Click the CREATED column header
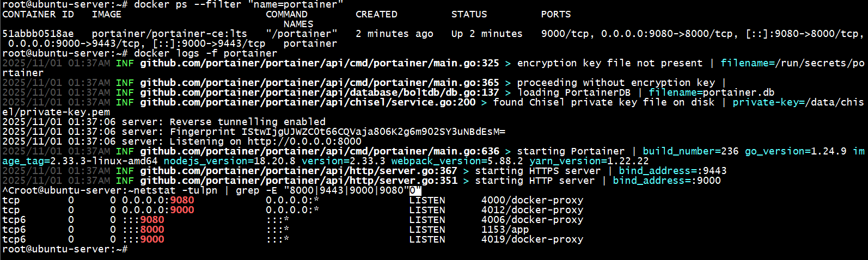The image size is (868, 260). pyautogui.click(x=376, y=14)
